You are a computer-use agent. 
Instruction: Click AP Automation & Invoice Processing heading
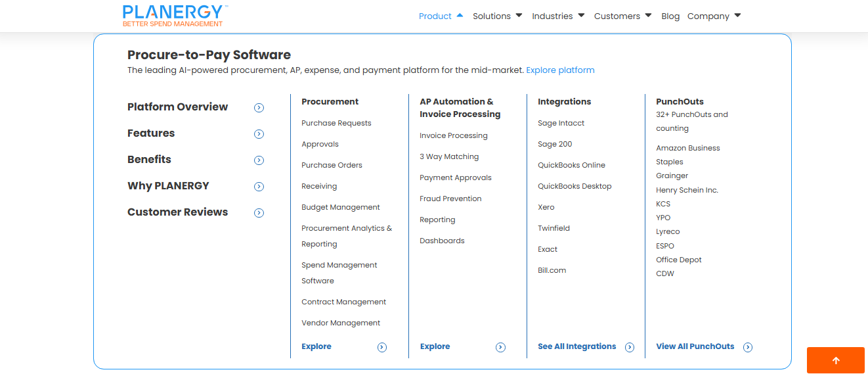[x=460, y=108]
